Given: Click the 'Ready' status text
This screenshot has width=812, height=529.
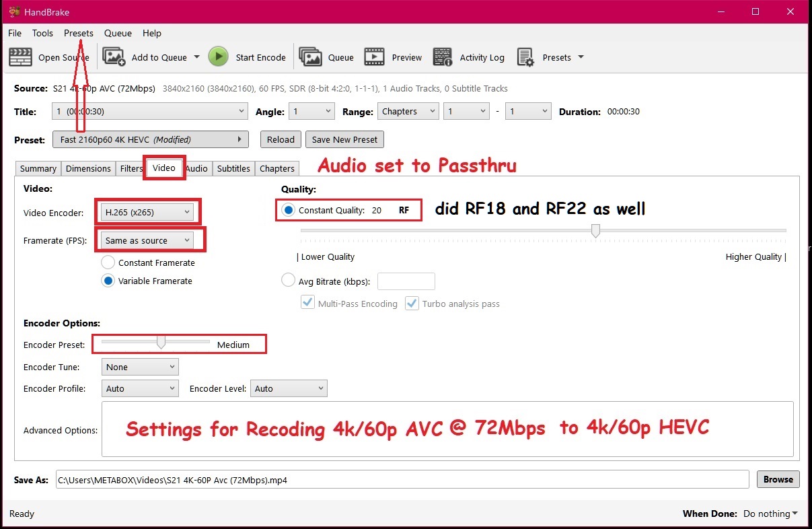Looking at the screenshot, I should point(22,514).
